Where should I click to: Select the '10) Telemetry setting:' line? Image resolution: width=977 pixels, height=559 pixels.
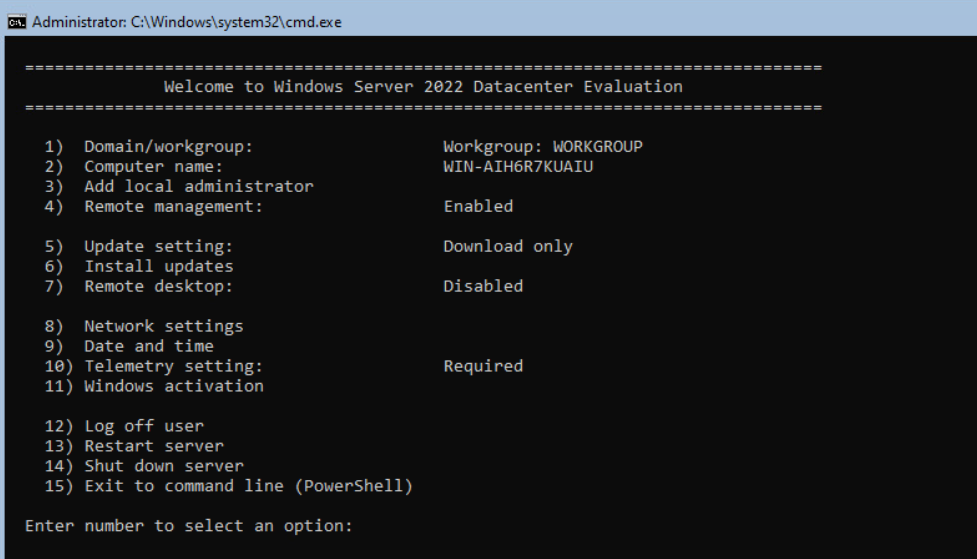(x=153, y=366)
